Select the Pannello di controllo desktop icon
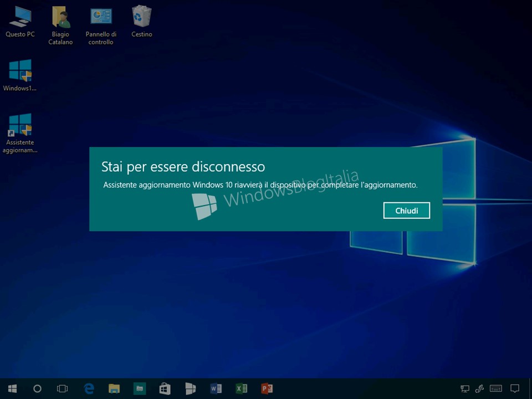This screenshot has height=399, width=532. pos(101,27)
